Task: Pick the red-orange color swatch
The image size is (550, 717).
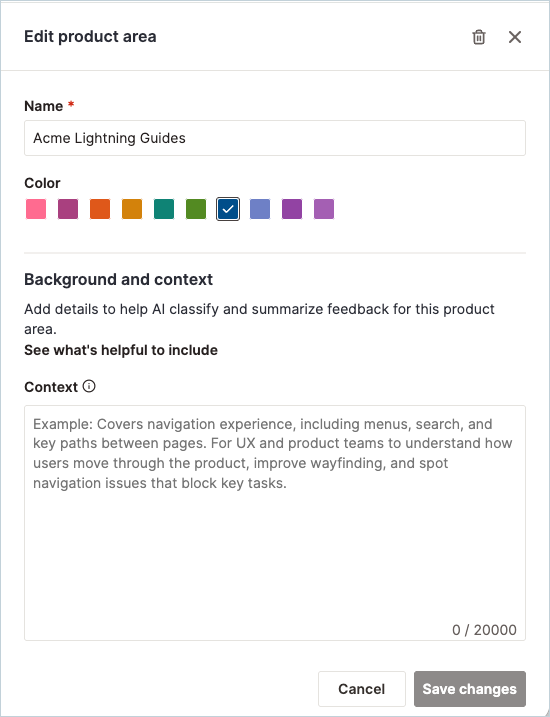Action: pos(100,209)
